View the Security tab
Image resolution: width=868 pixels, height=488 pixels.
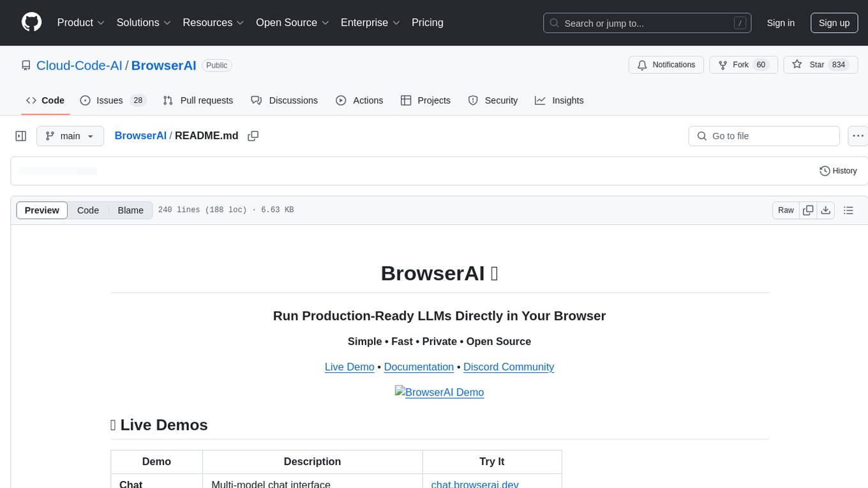point(493,100)
